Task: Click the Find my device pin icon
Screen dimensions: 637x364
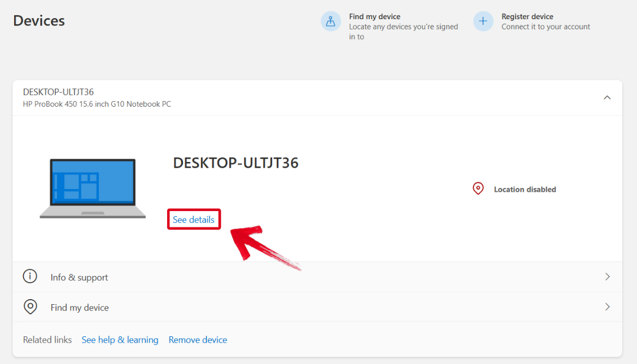Action: (30, 306)
